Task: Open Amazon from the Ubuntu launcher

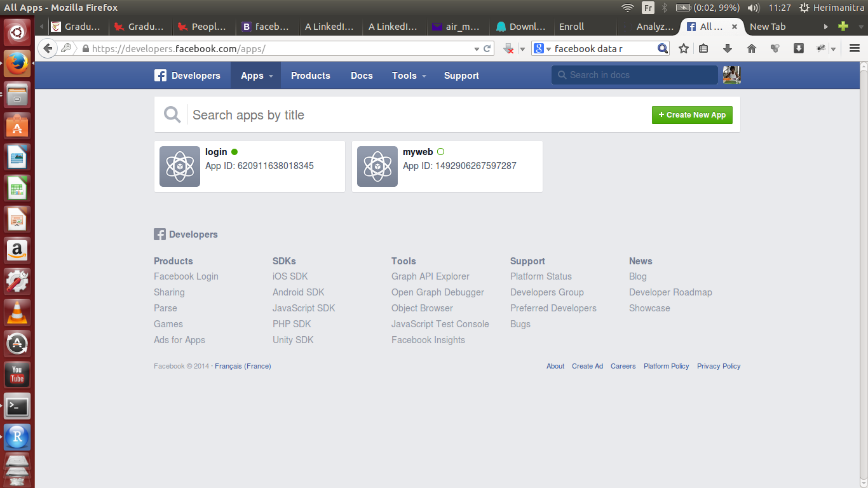Action: coord(17,250)
